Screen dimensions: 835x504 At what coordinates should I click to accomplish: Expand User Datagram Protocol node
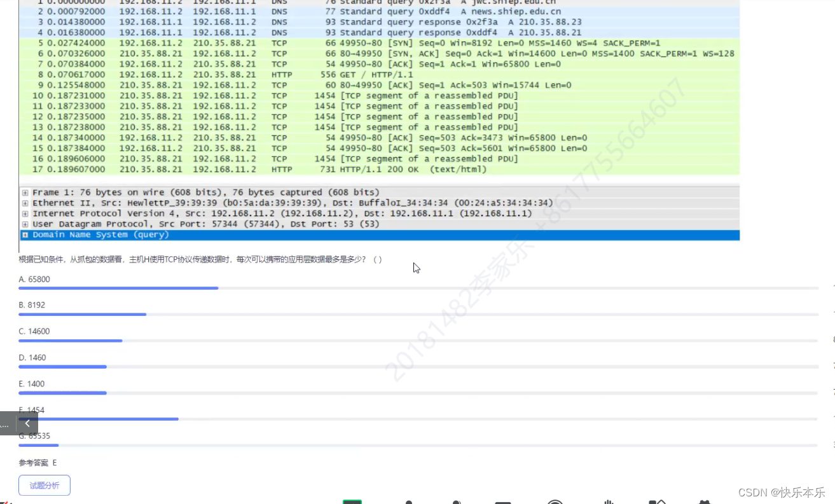pos(25,224)
